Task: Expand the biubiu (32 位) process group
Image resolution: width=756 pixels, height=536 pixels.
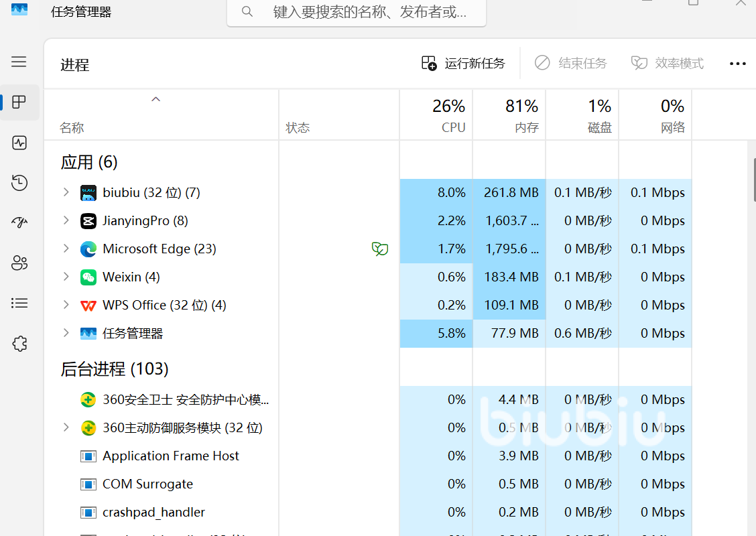Action: (66, 192)
